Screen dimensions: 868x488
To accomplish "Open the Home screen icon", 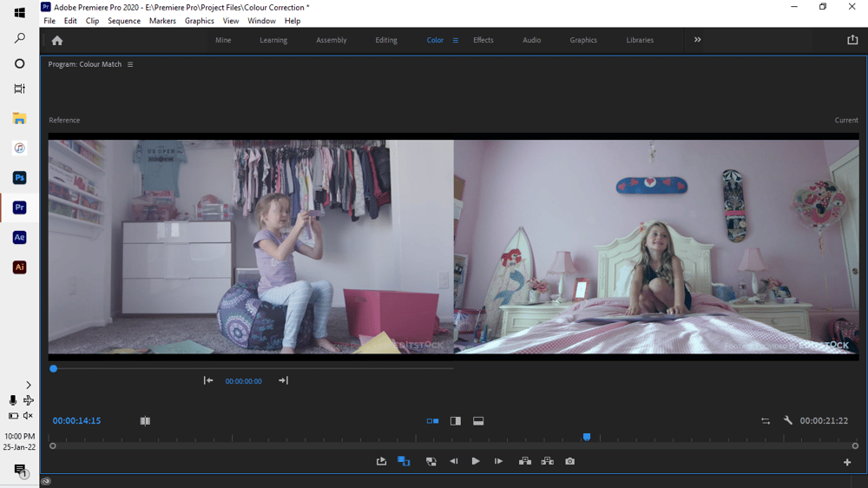I will click(x=57, y=41).
